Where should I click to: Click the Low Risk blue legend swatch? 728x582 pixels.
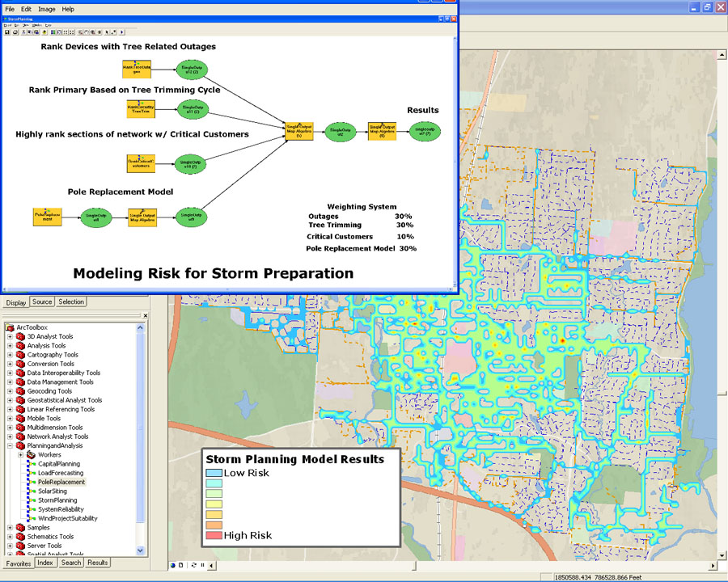click(214, 473)
